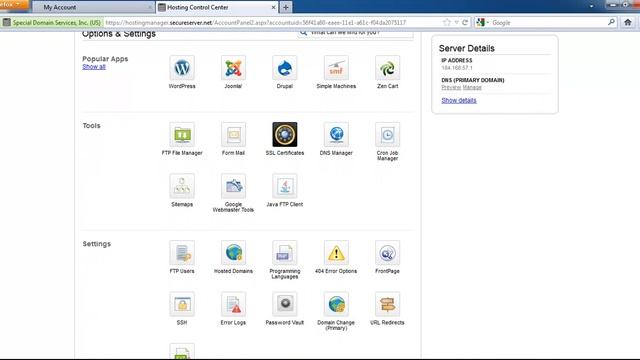Screen dimensions: 640x360
Task: Click Show details in Server Details
Action: coord(459,100)
